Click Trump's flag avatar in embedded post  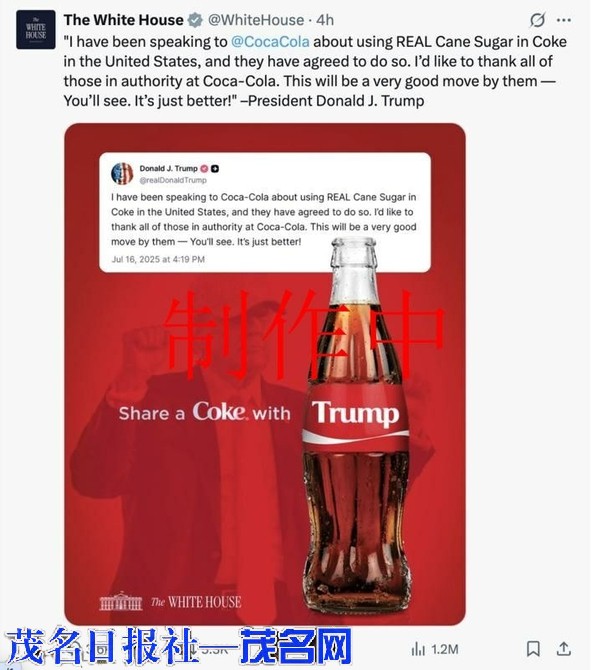coord(122,173)
